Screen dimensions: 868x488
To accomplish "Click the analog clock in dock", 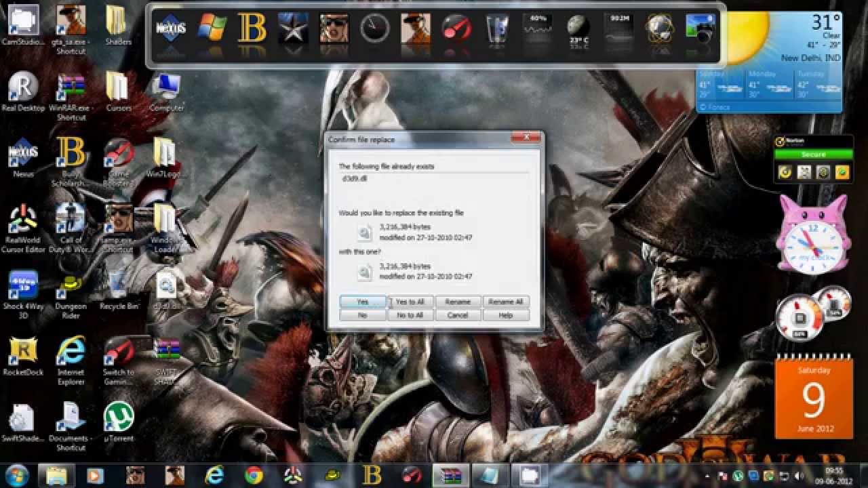I will point(374,28).
